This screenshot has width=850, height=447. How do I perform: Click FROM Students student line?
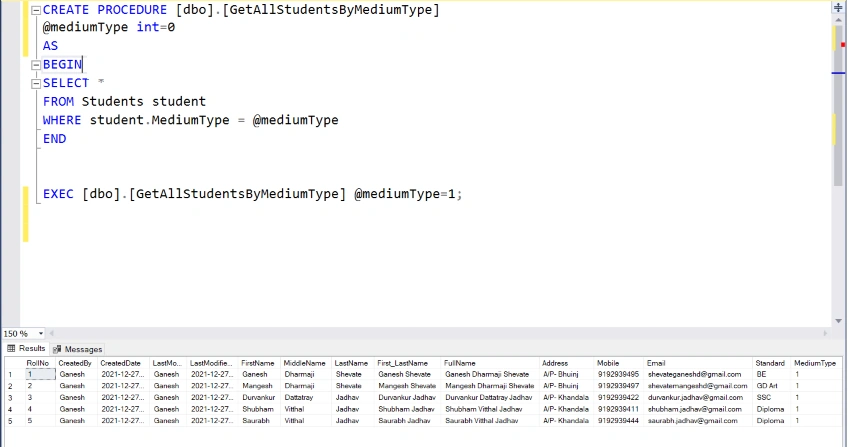point(125,102)
